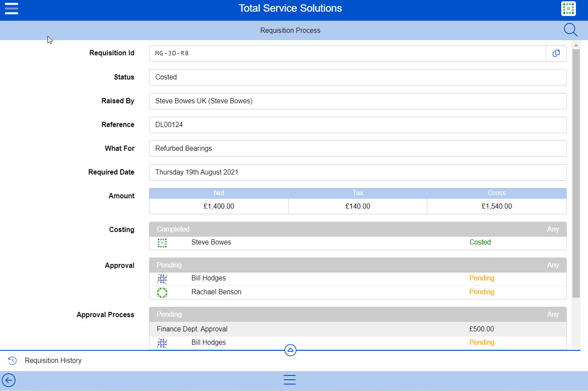Click Finance Dept. Approval row
This screenshot has height=391, width=588.
click(358, 329)
